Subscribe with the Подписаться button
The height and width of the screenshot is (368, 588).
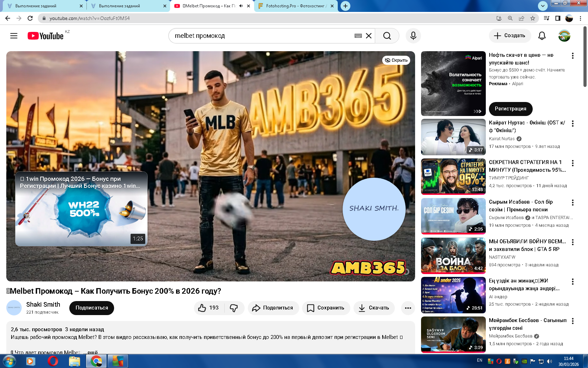pyautogui.click(x=92, y=308)
